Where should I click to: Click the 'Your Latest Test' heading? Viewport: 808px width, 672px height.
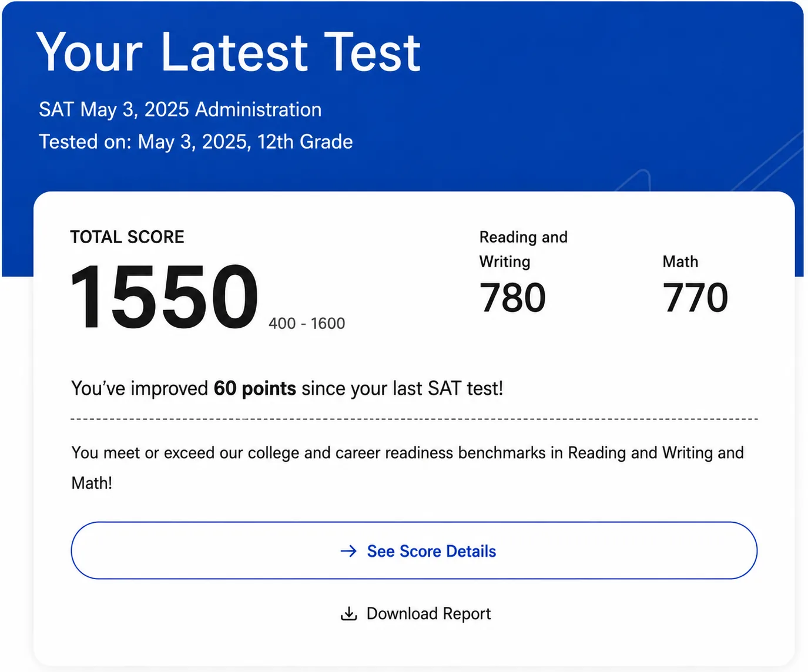[229, 52]
